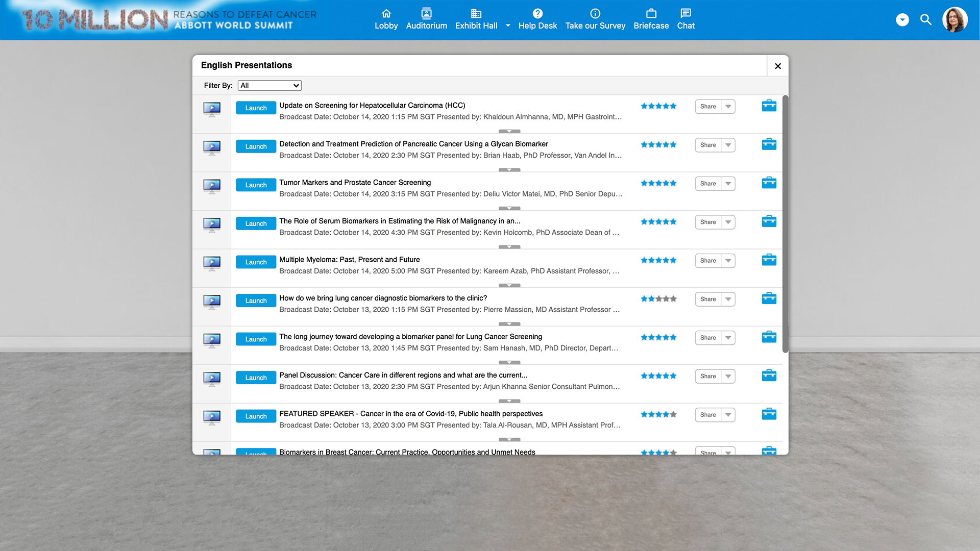Add lung cancer diagnostic biomarkers talk to briefcase
This screenshot has height=551, width=980.
(x=769, y=298)
